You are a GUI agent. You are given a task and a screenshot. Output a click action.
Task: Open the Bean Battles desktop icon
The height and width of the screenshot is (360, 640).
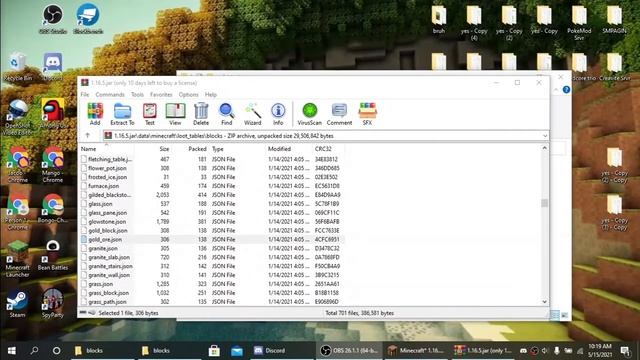point(53,255)
